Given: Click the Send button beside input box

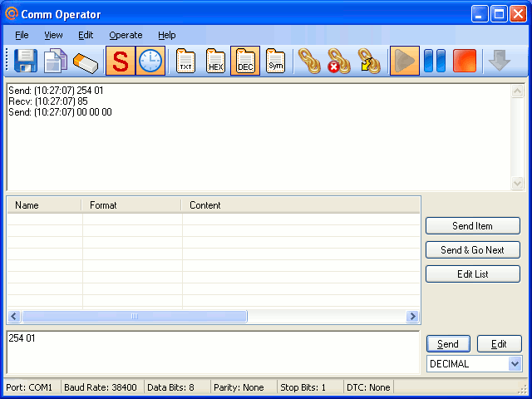Looking at the screenshot, I should point(448,343).
